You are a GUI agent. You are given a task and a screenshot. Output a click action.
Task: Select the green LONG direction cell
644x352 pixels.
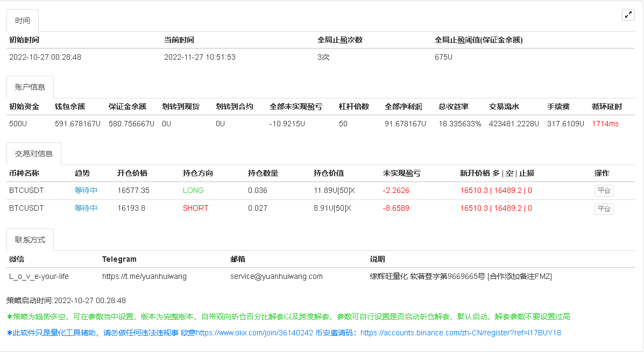pyautogui.click(x=193, y=190)
